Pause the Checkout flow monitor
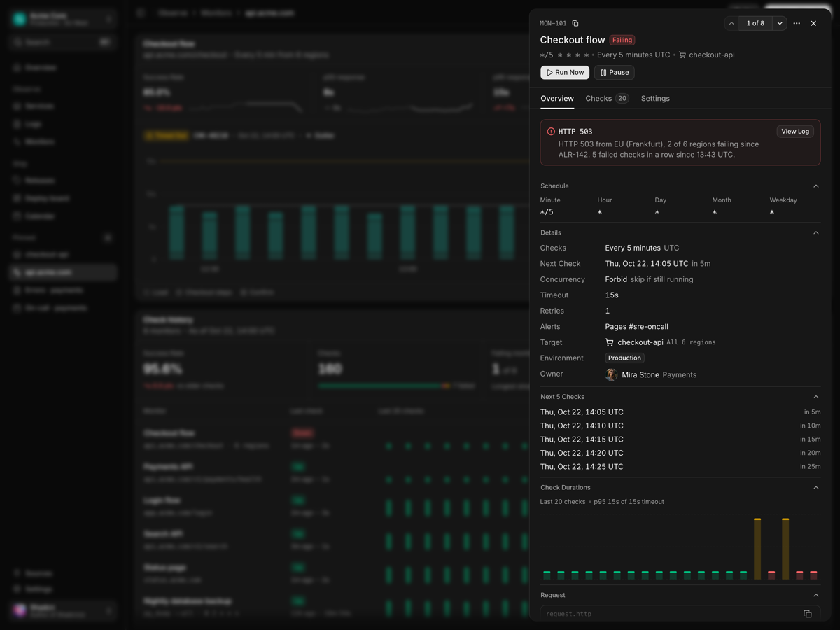The width and height of the screenshot is (840, 630). click(x=615, y=72)
